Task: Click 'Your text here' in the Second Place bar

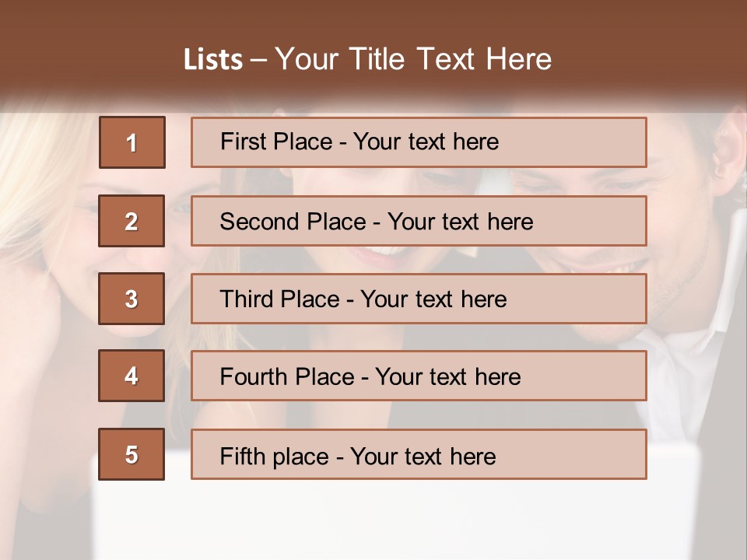Action: click(x=460, y=222)
